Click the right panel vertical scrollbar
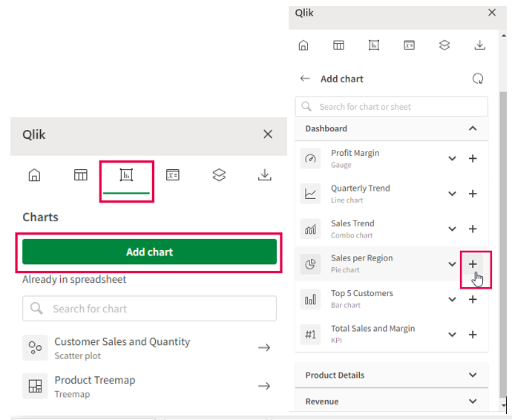The height and width of the screenshot is (420, 512). pos(503,244)
